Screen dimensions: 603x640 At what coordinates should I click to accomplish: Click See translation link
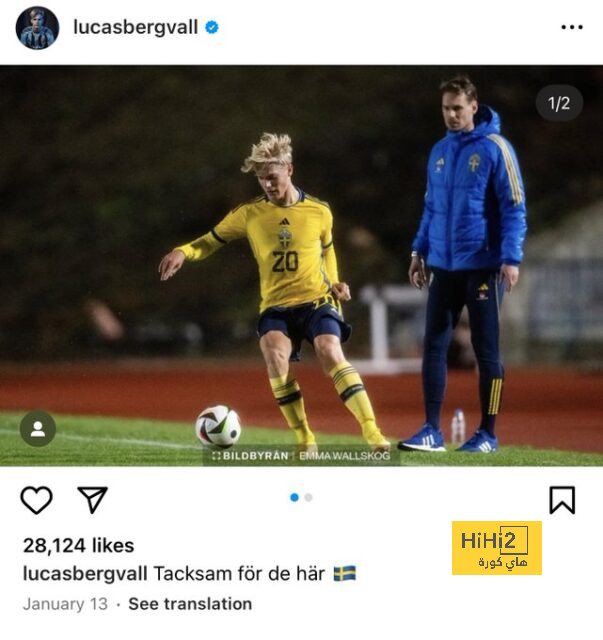(190, 604)
